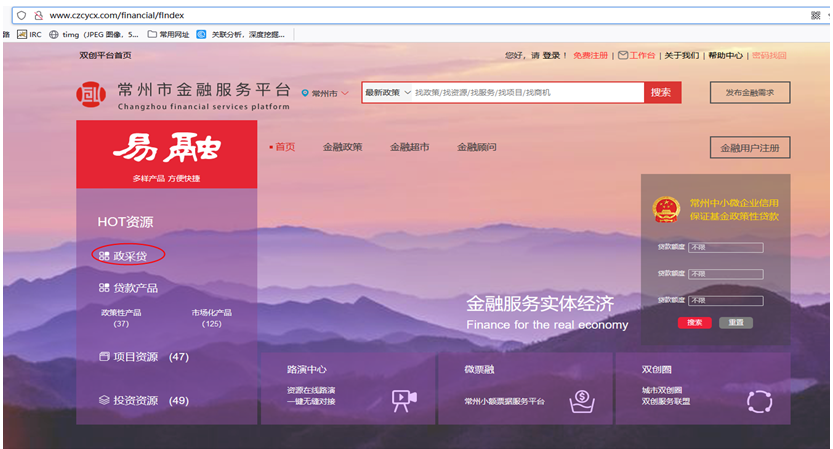Open the 常州市 city selector dropdown

coord(326,93)
